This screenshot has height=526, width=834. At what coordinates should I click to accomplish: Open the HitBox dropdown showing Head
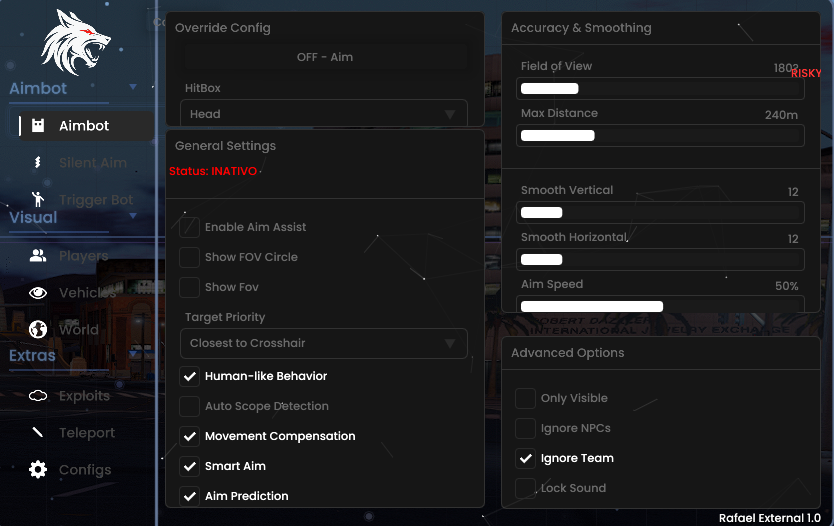pyautogui.click(x=323, y=114)
